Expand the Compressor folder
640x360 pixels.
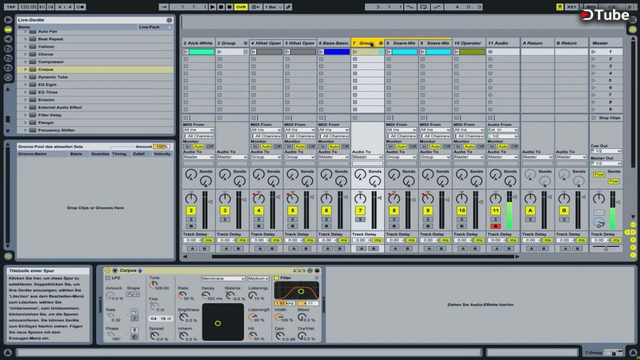(25, 62)
